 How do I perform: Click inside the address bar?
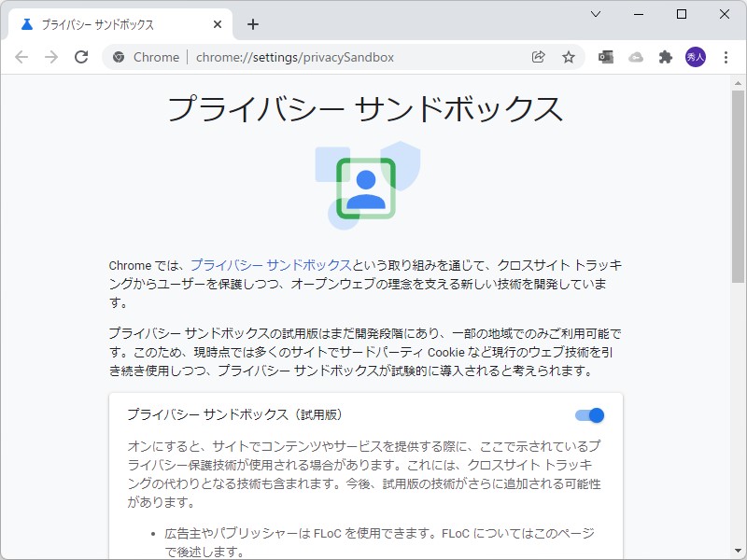[327, 57]
